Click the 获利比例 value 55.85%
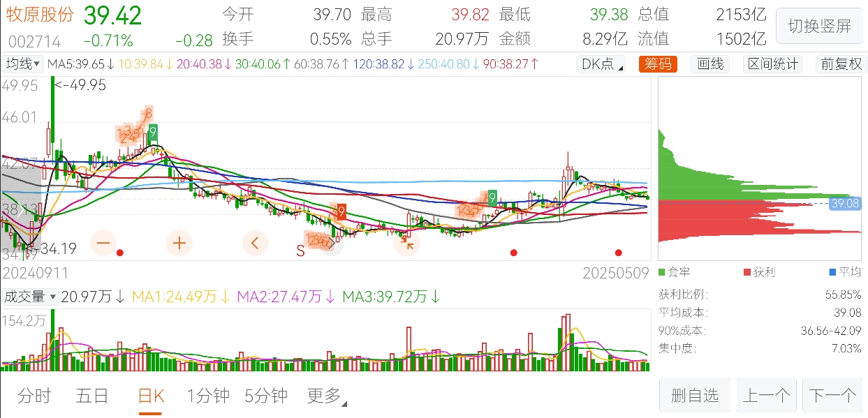 pos(843,294)
